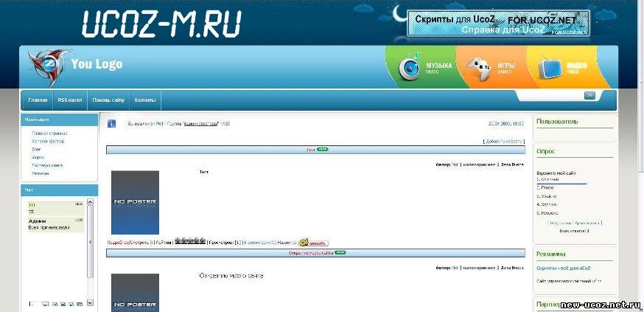Open the Музыка section speaker icon

[409, 68]
